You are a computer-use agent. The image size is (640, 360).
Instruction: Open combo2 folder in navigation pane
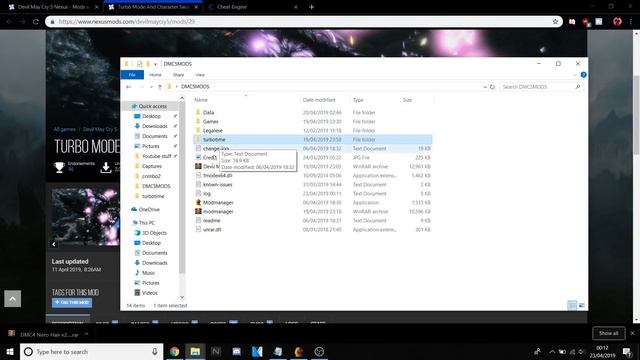(151, 176)
